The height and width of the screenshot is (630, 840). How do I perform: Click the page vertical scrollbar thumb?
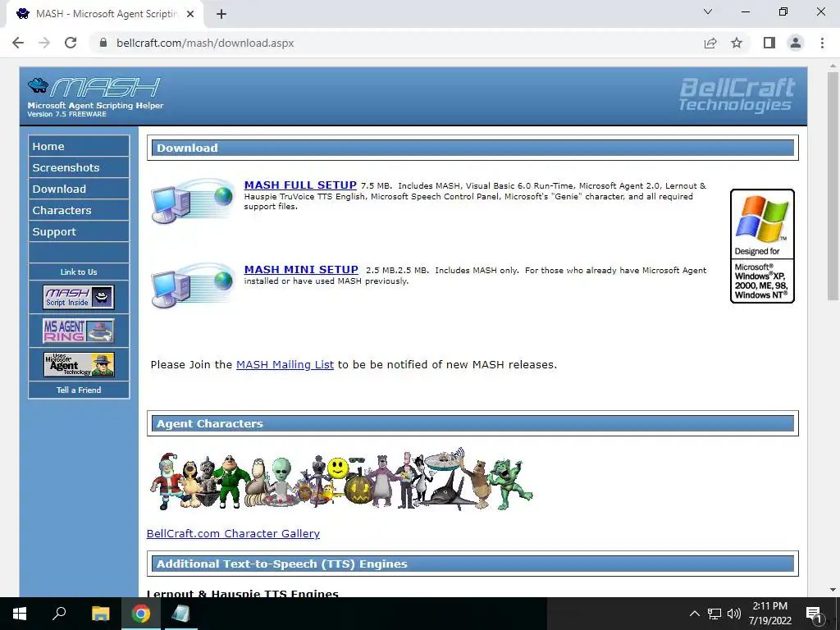pos(833,186)
